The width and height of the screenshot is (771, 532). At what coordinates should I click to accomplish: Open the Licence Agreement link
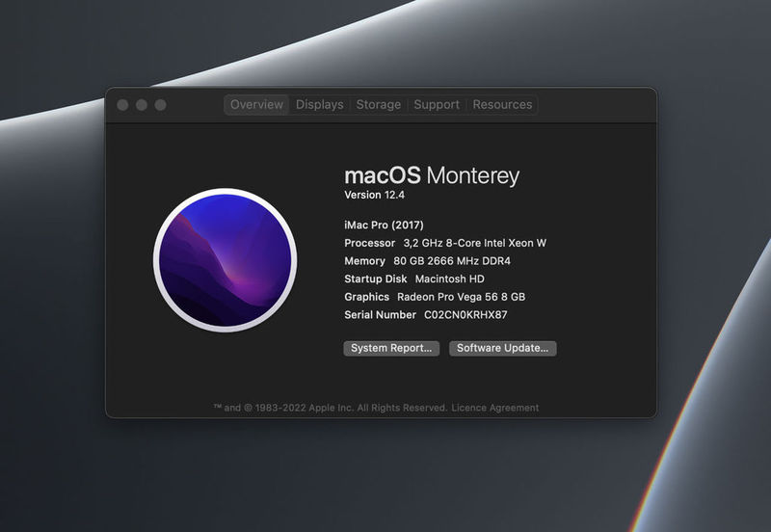[495, 408]
